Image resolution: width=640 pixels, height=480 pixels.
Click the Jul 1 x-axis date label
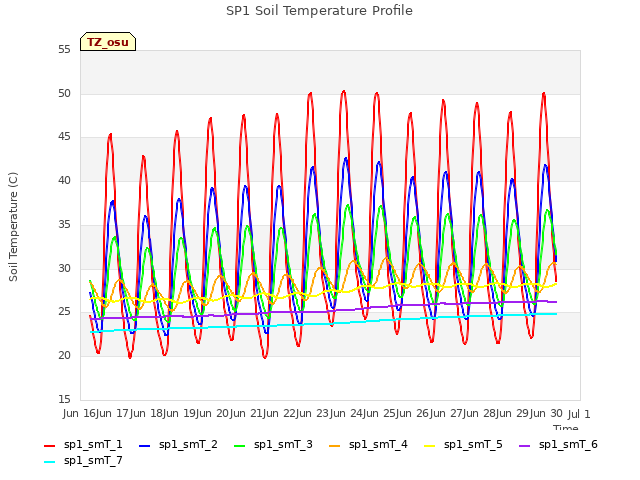point(579,414)
